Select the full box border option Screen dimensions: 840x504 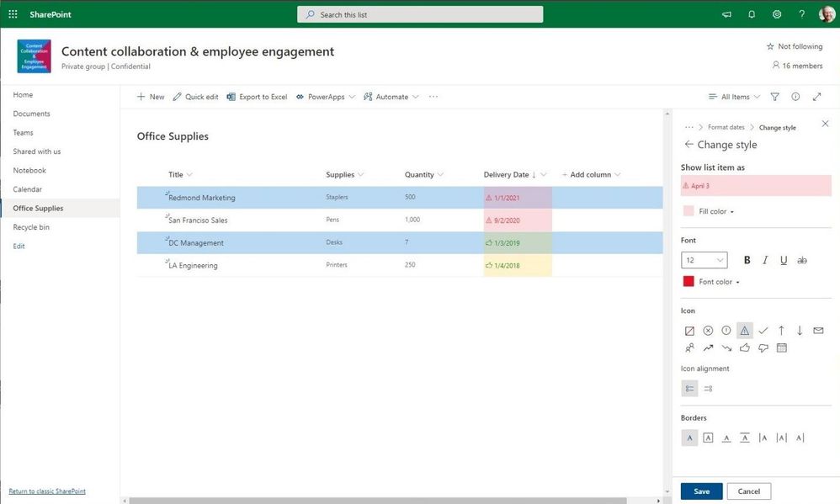tap(708, 438)
